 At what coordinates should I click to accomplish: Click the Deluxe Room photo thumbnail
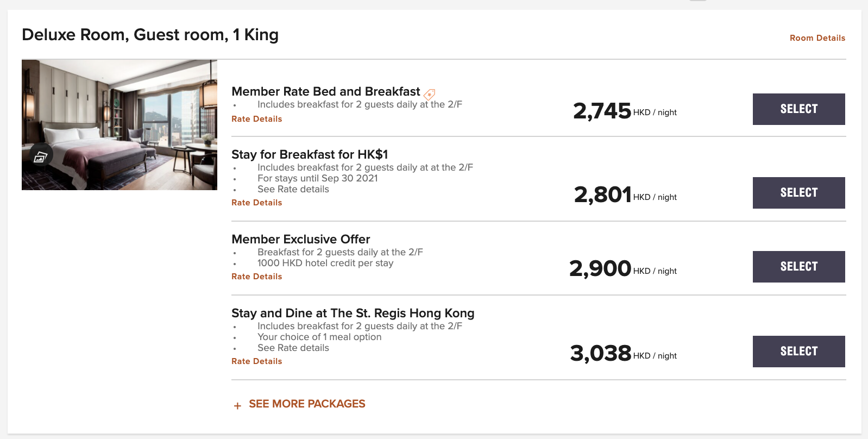click(x=119, y=125)
